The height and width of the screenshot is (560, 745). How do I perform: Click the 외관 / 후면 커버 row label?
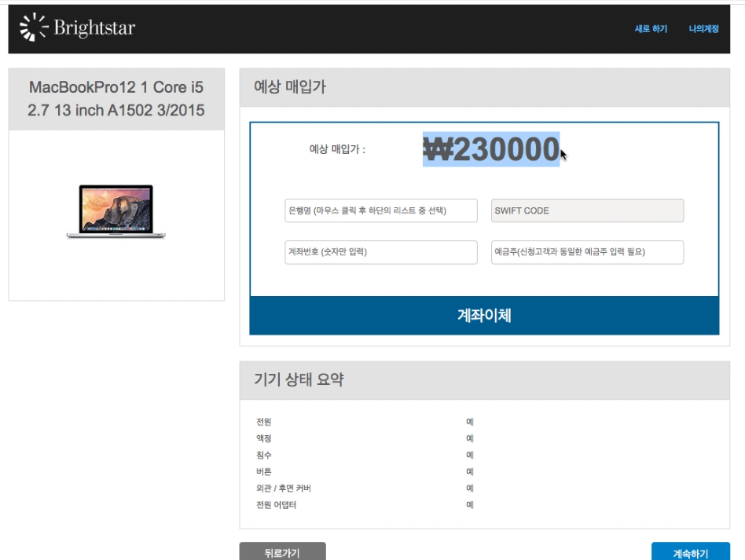pos(284,489)
